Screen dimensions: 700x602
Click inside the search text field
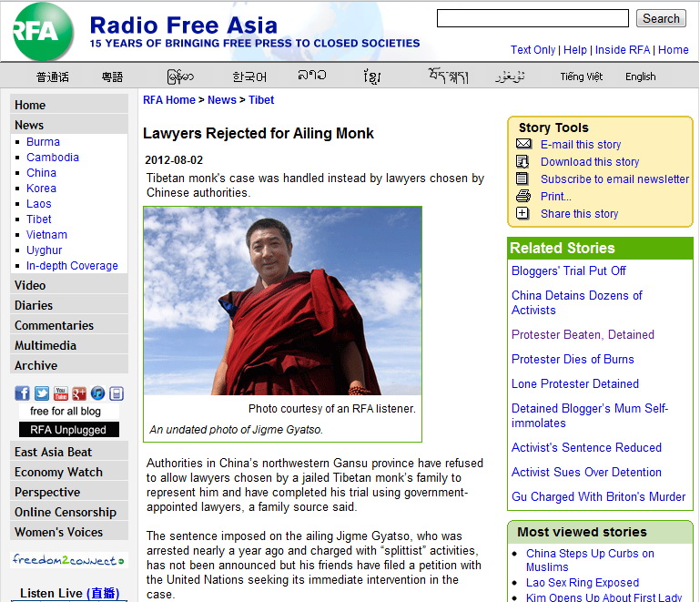click(533, 18)
